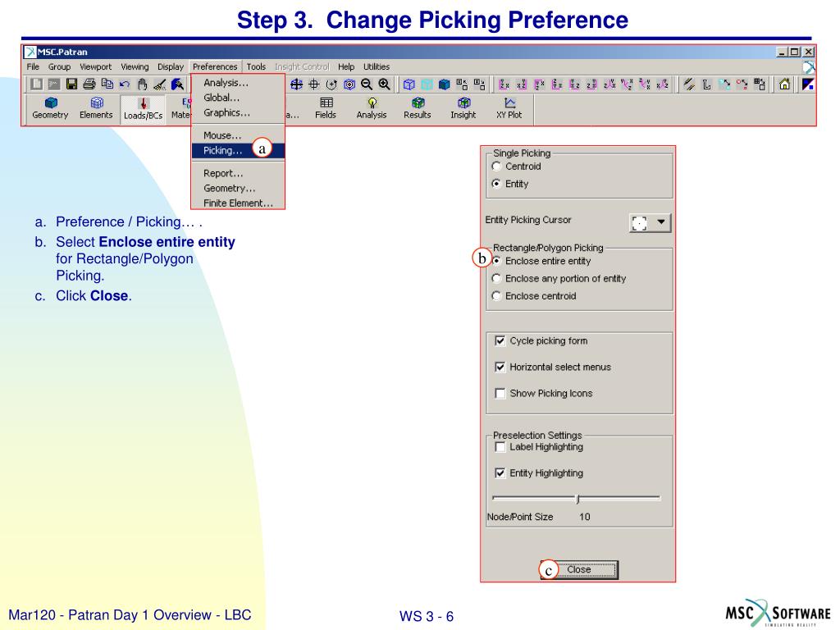Toggle Horizontal select menus checkbox
840x630 pixels.
click(500, 367)
